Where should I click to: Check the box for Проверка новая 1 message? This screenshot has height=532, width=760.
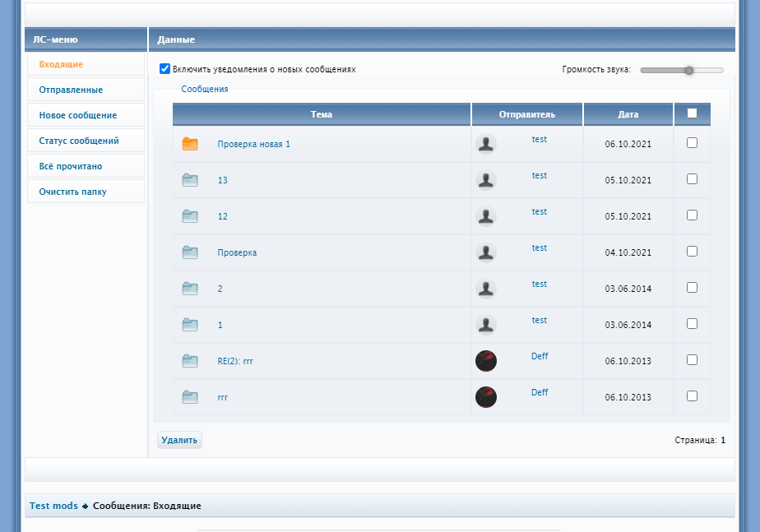(692, 142)
